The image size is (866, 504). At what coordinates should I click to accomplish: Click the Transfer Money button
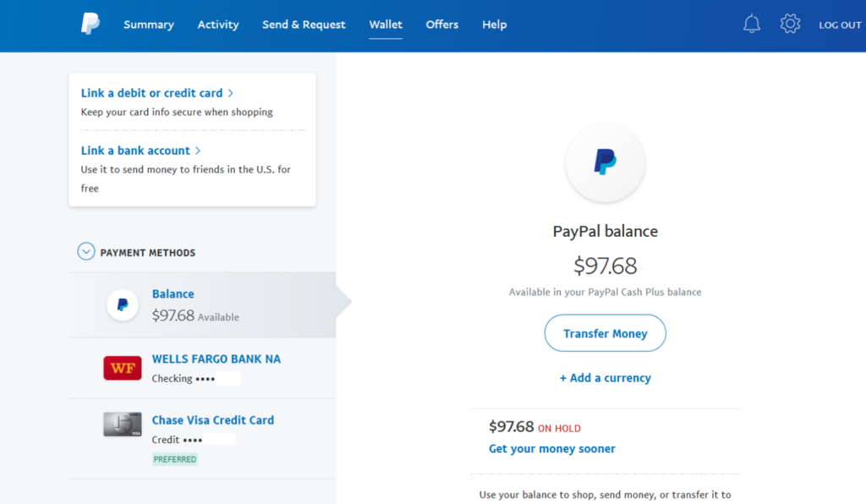(606, 333)
